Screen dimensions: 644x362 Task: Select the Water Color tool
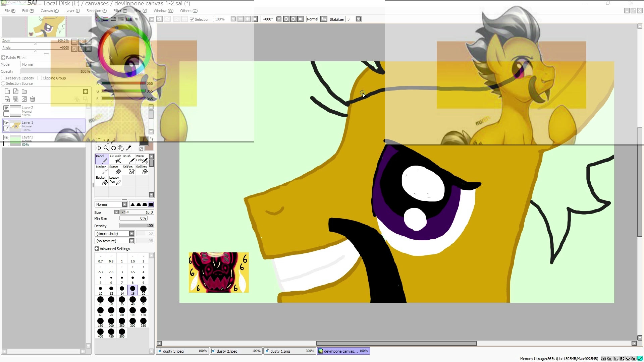(x=142, y=159)
